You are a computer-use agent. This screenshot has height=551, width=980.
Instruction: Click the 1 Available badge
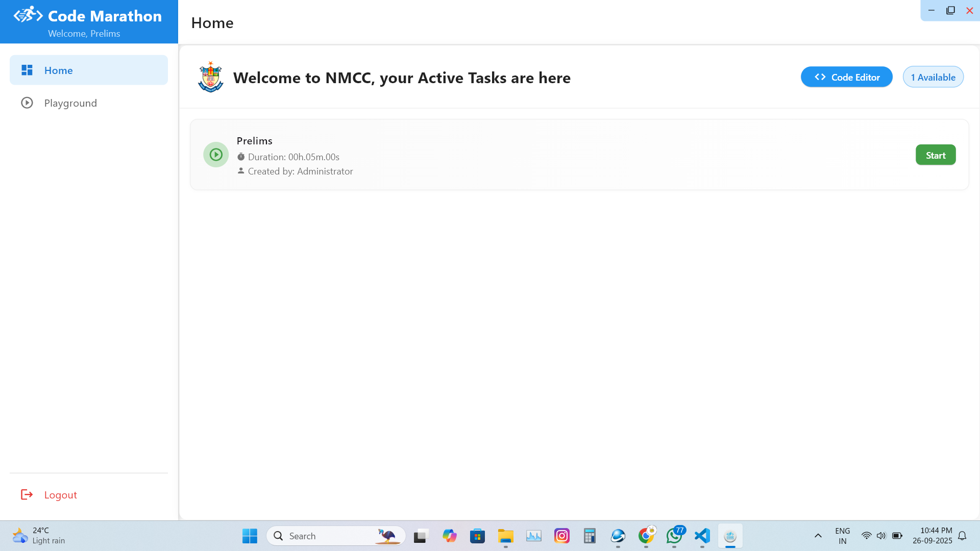coord(933,77)
